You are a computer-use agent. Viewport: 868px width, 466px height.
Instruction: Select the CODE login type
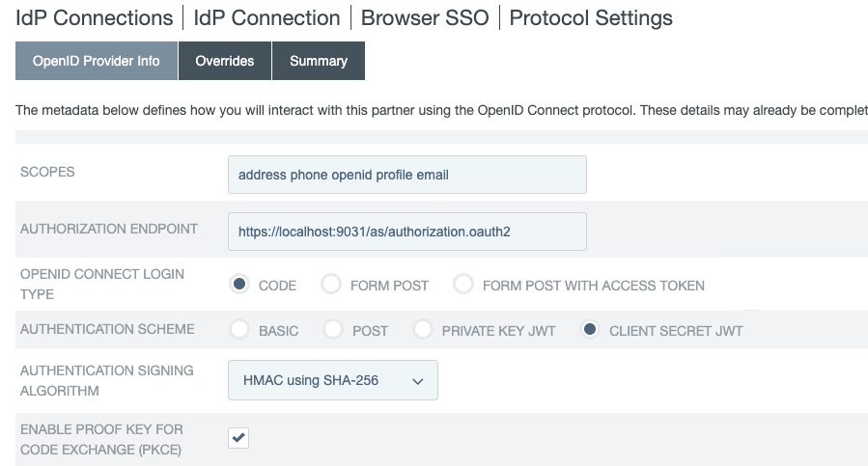pyautogui.click(x=238, y=285)
